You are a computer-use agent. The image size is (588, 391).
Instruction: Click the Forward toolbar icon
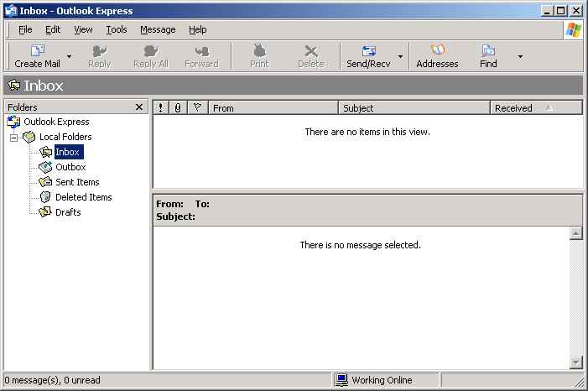coord(201,56)
